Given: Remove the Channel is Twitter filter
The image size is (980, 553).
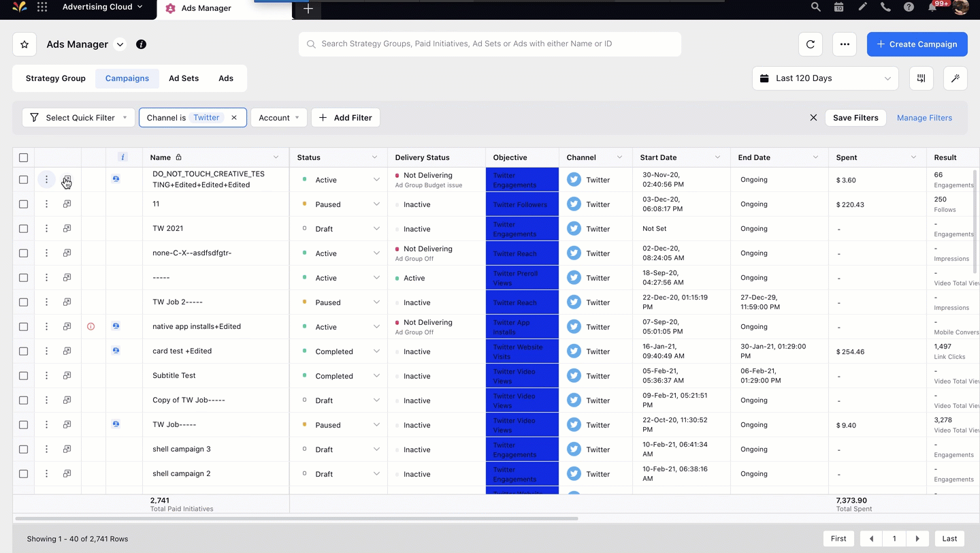Looking at the screenshot, I should (234, 118).
